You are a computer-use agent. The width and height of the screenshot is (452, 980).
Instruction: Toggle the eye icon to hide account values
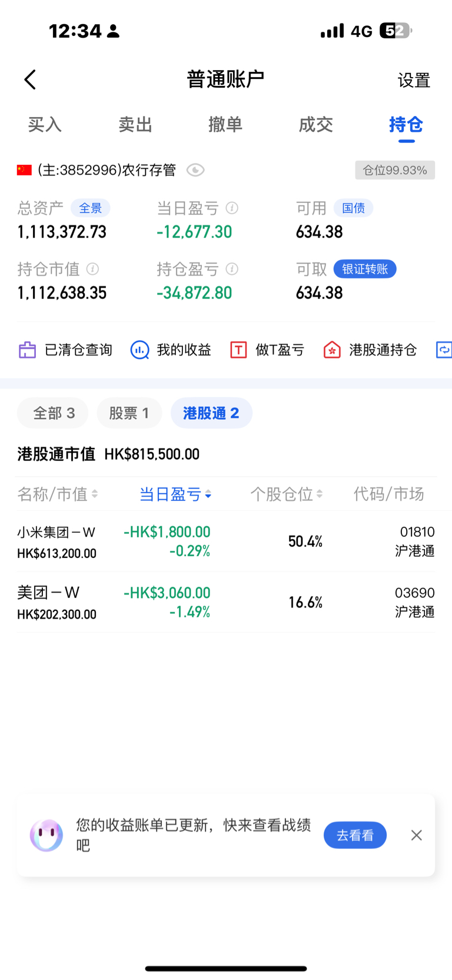(195, 170)
